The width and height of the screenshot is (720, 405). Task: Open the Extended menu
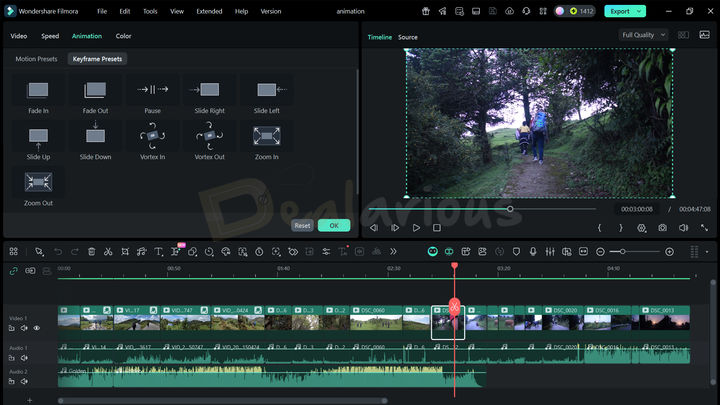click(x=209, y=11)
